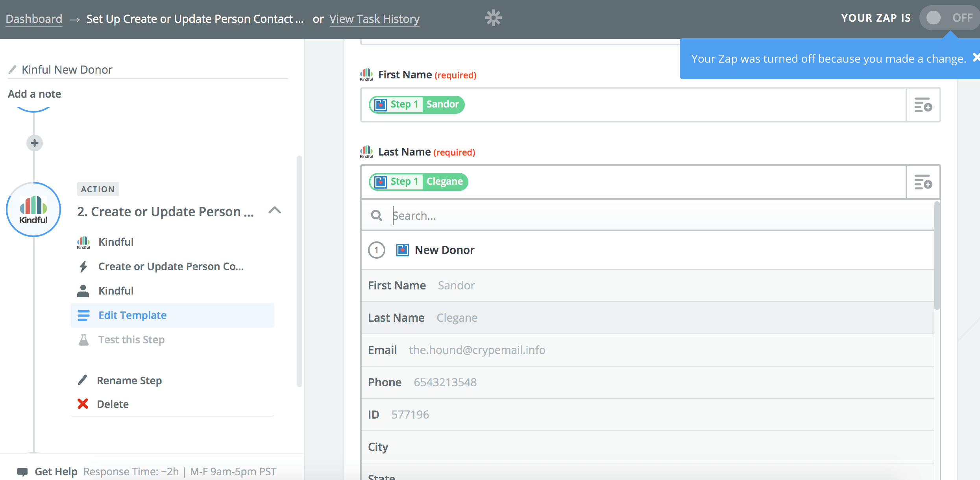Open Test this Step menu item
Screen dimensions: 980x480
(131, 339)
